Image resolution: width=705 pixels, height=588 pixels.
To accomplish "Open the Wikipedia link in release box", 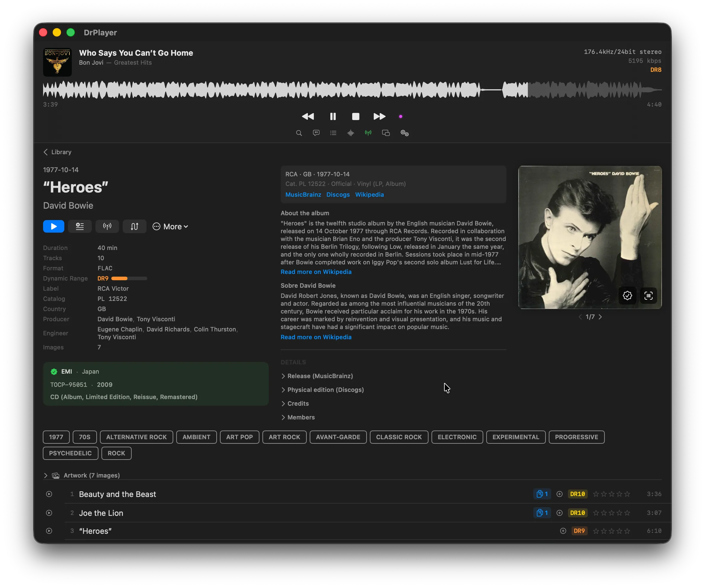I will click(369, 195).
